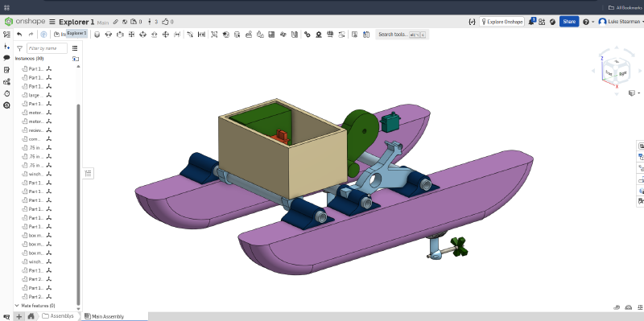Viewport: 644px width, 321px height.
Task: Add a folder in Instances list
Action: (76, 59)
